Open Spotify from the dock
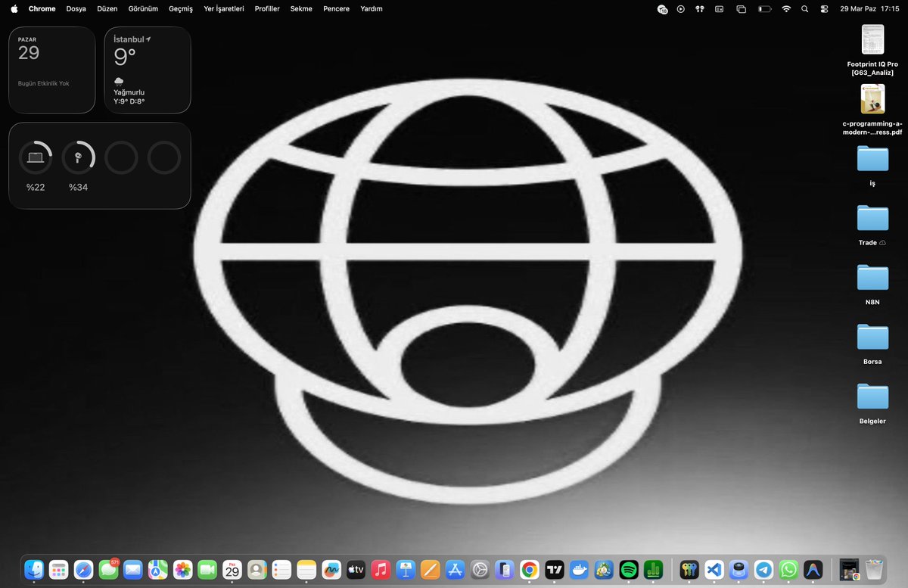Image resolution: width=908 pixels, height=588 pixels. (x=628, y=569)
